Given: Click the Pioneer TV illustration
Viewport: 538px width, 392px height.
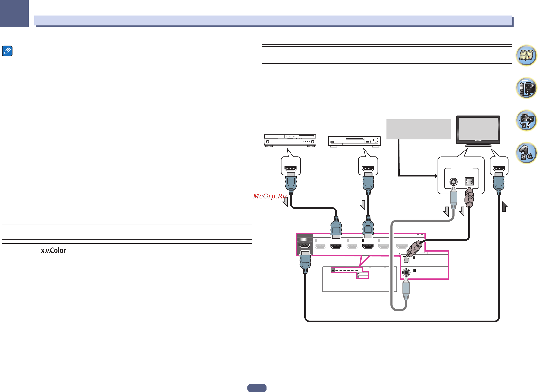Looking at the screenshot, I should point(478,131).
